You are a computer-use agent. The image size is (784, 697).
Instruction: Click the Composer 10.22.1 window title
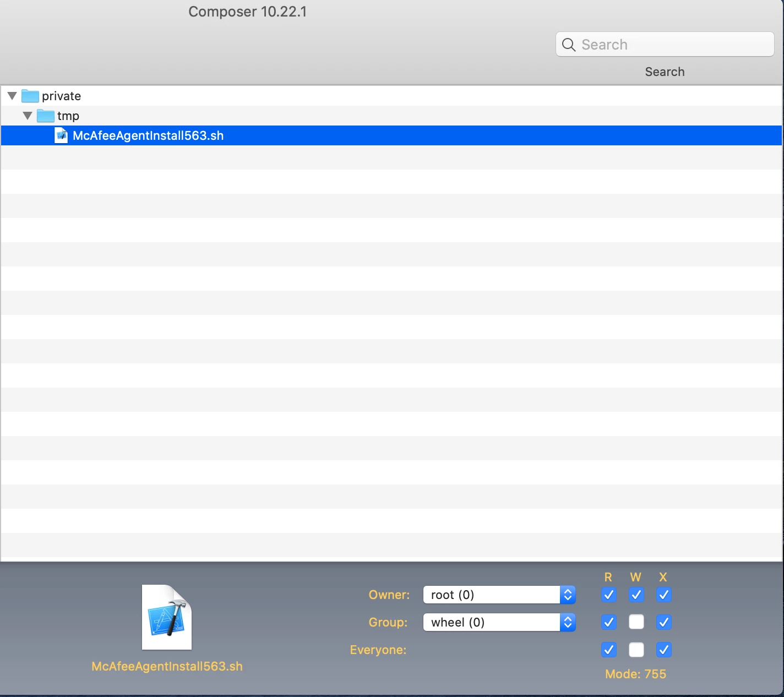coord(248,12)
